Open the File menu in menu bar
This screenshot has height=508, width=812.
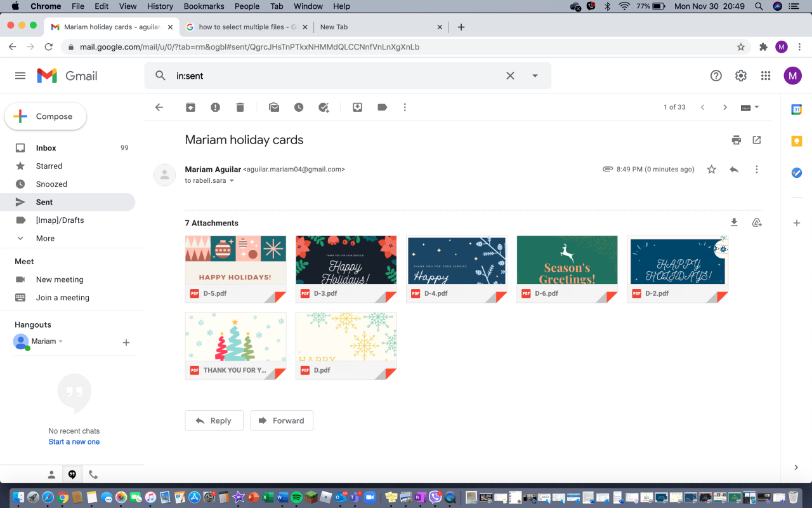pos(78,6)
